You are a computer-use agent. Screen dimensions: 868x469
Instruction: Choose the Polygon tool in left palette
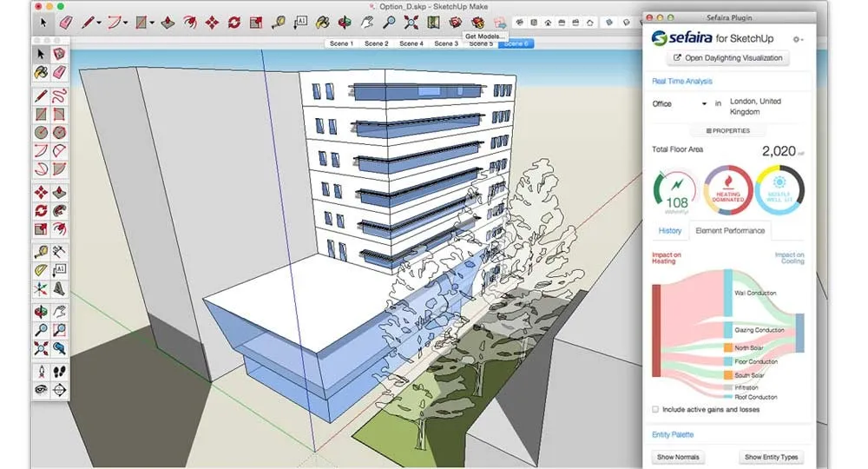pos(59,132)
